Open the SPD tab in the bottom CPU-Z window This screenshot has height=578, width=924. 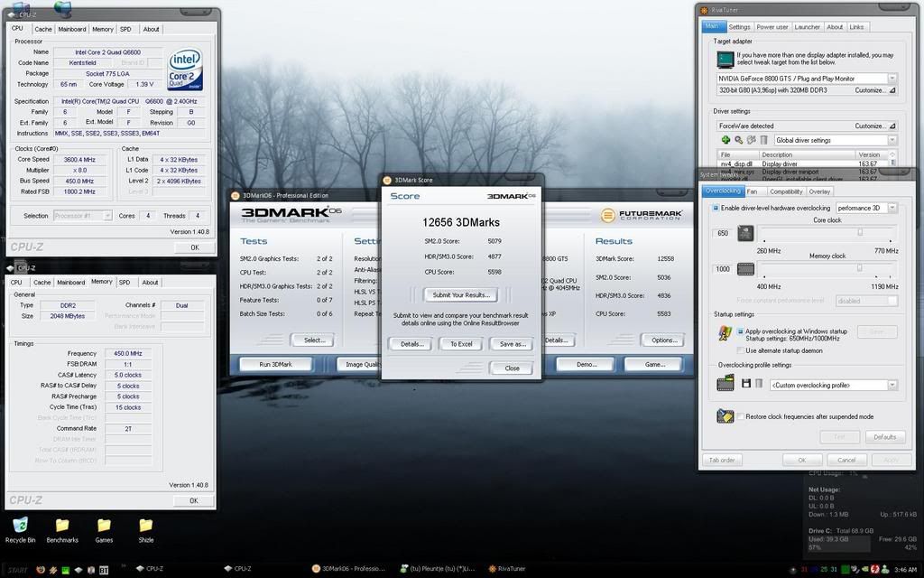tap(125, 283)
